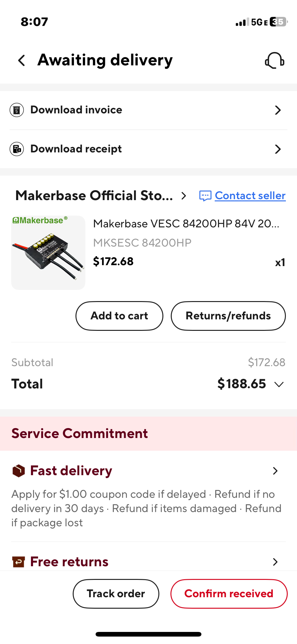The height and width of the screenshot is (644, 297).
Task: Expand the Total price breakdown
Action: click(279, 384)
